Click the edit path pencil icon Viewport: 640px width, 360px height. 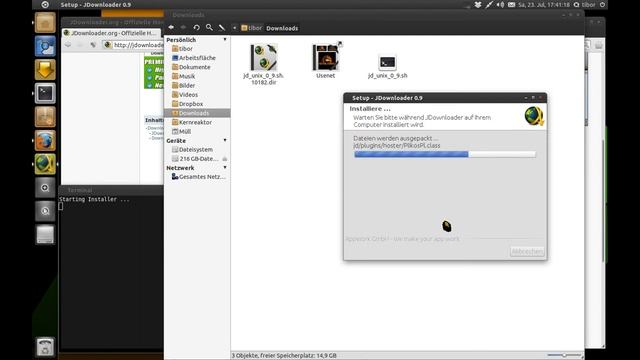click(222, 27)
